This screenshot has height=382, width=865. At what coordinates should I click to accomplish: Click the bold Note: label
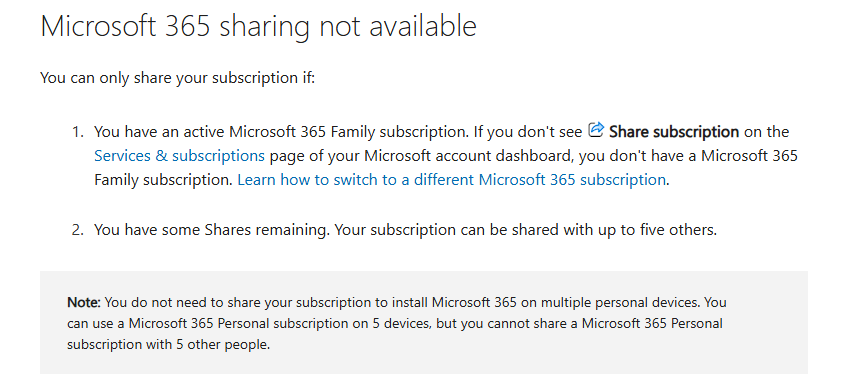tap(84, 303)
